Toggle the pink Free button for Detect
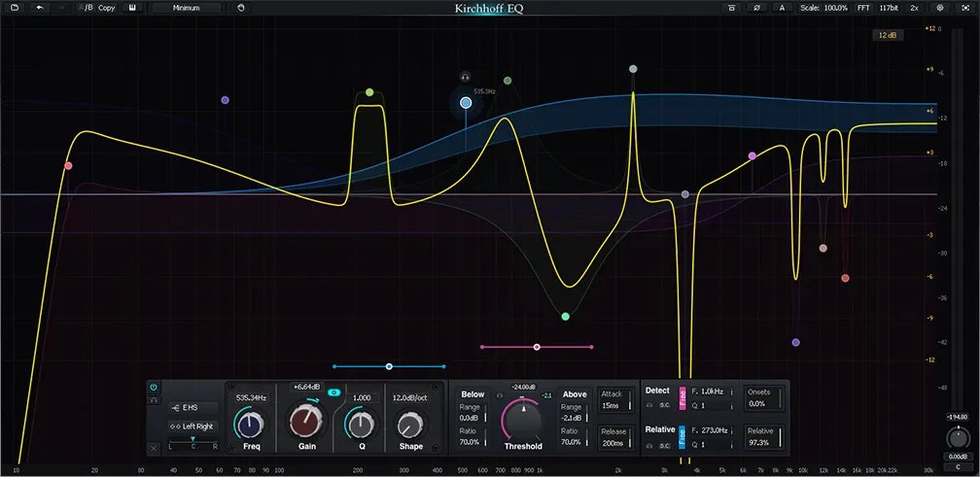The width and height of the screenshot is (980, 477). pyautogui.click(x=682, y=397)
